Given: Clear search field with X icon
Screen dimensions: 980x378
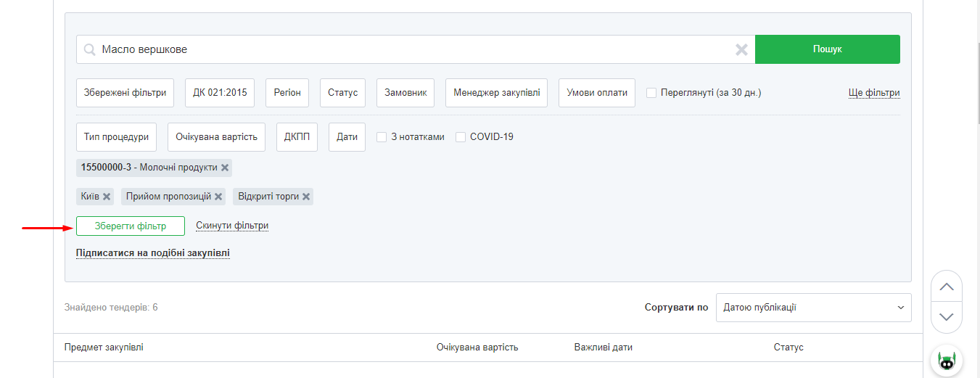Looking at the screenshot, I should click(741, 50).
